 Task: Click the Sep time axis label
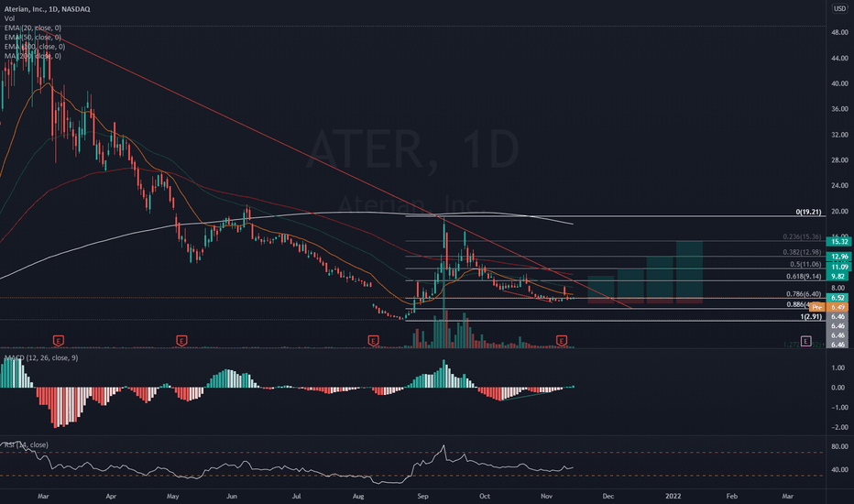click(x=422, y=497)
